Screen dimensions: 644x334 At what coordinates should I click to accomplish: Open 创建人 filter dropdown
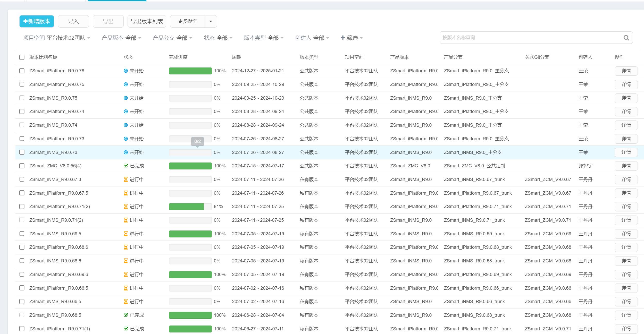(312, 38)
